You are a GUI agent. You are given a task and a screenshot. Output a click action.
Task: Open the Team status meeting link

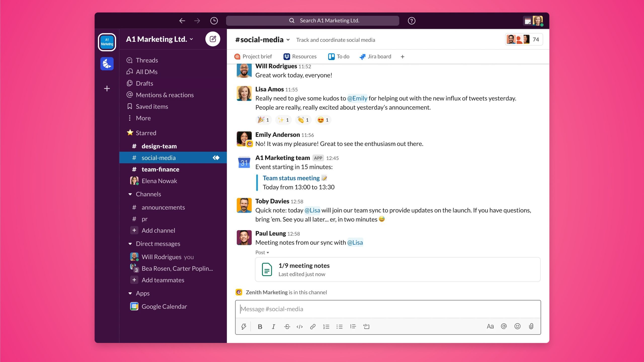[291, 178]
